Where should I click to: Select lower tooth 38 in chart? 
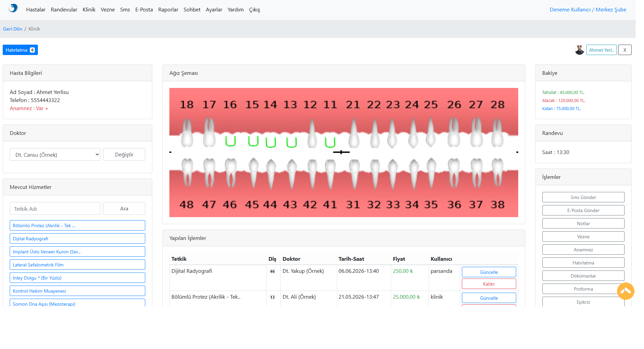[497, 172]
